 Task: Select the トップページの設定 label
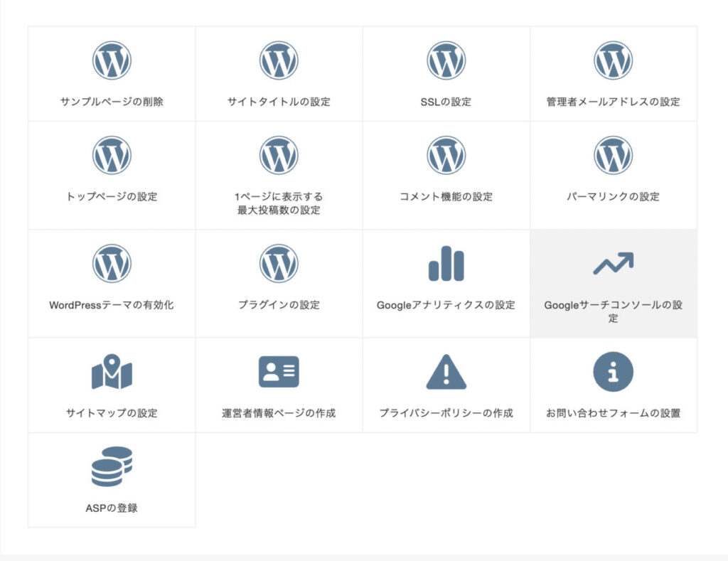(x=112, y=196)
